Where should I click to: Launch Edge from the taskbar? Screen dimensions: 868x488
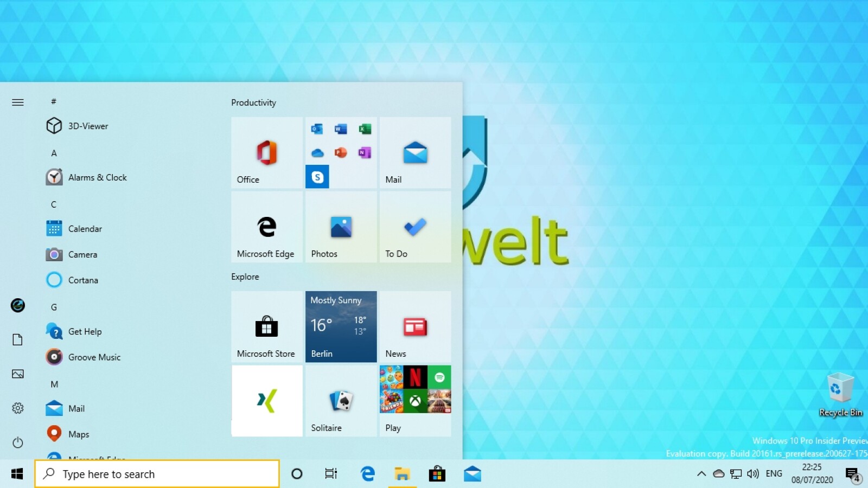pyautogui.click(x=367, y=474)
